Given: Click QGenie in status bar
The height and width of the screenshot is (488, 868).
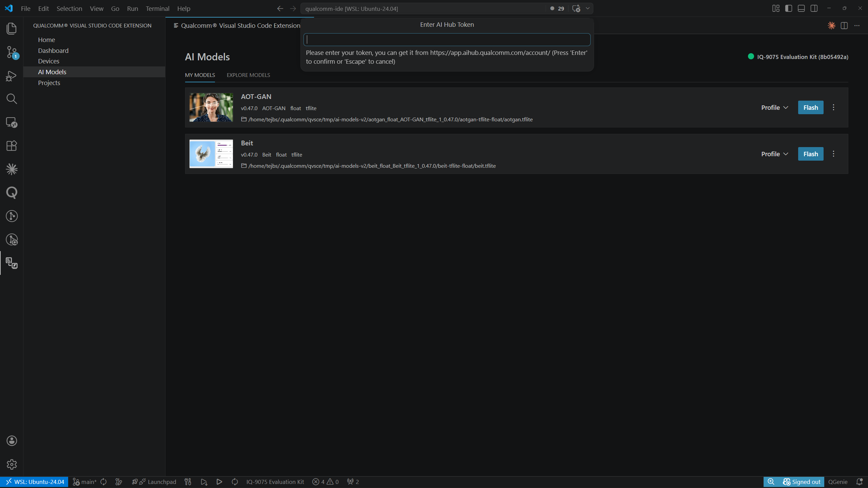Looking at the screenshot, I should [x=837, y=482].
